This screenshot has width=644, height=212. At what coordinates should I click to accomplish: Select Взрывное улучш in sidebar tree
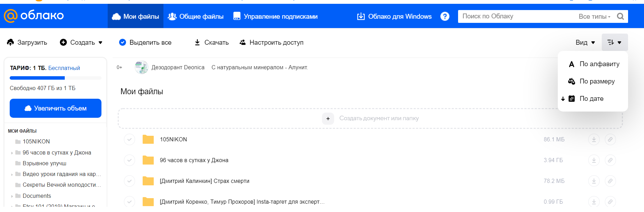click(44, 164)
